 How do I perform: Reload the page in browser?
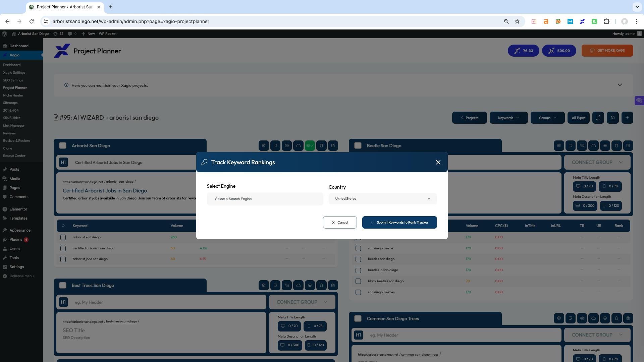click(x=32, y=21)
